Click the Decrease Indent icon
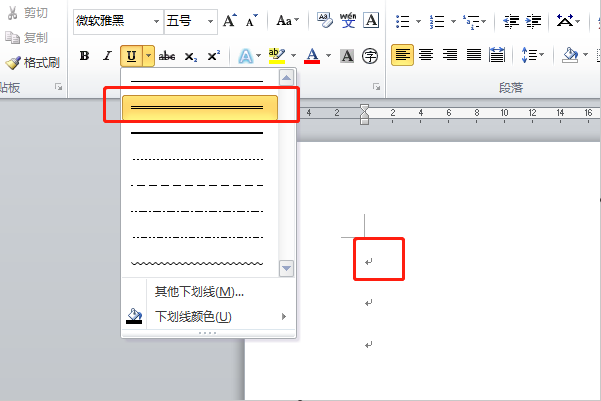The image size is (601, 401). 511,21
